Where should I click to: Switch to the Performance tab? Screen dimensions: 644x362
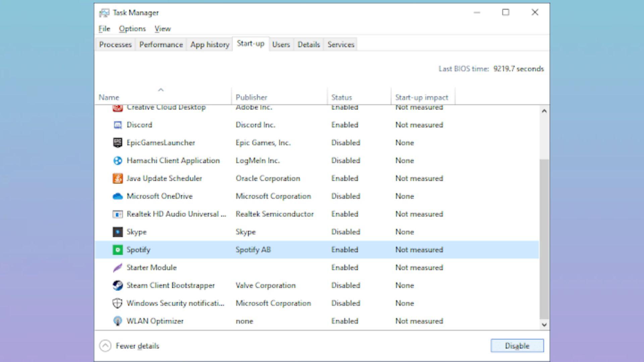click(161, 45)
